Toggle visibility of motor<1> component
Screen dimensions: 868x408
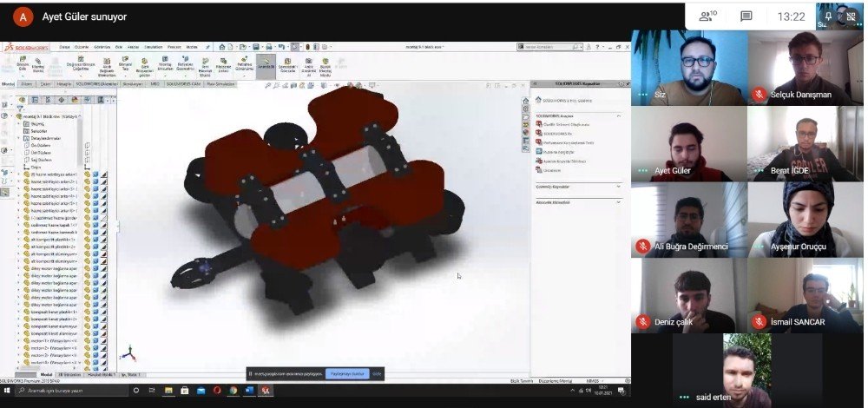tap(87, 341)
